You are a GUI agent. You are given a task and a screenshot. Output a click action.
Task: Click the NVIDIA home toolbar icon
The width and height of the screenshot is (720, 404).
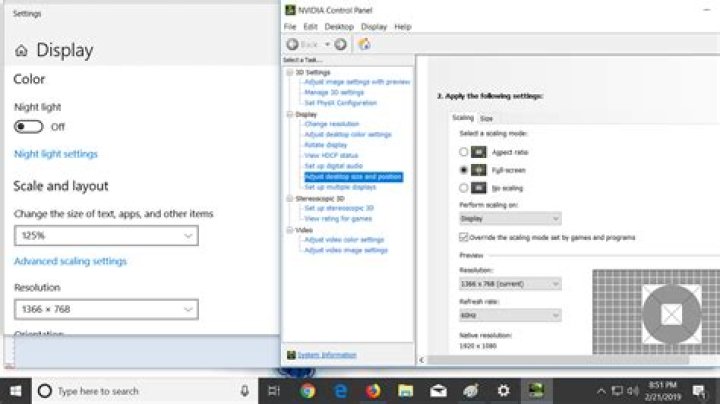364,44
